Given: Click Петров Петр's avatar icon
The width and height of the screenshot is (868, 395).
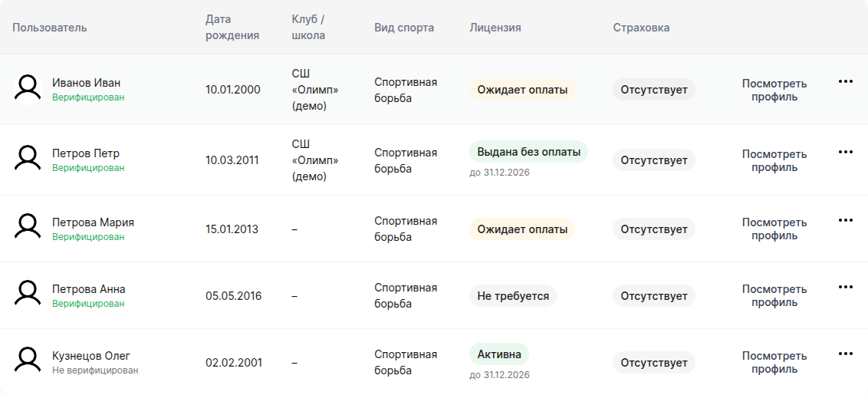Looking at the screenshot, I should (x=28, y=160).
